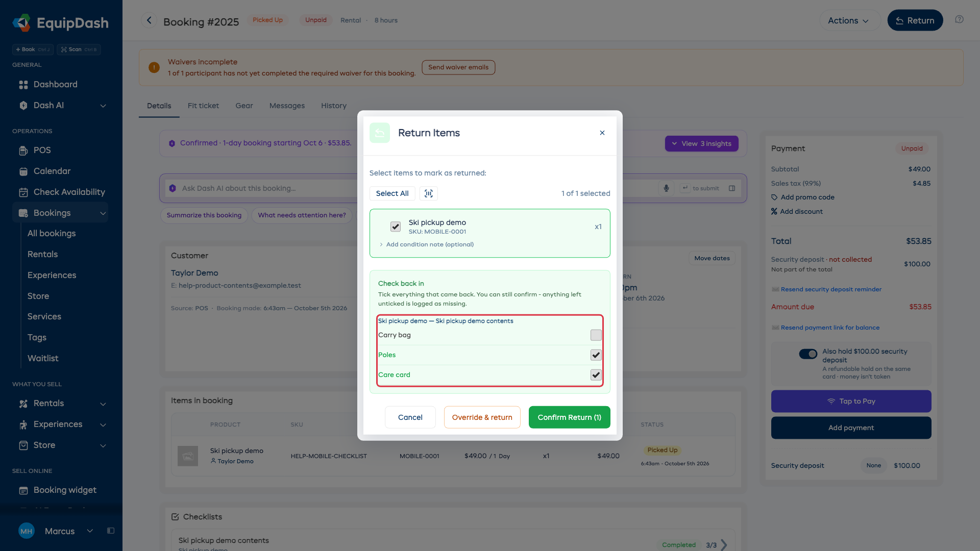Open the Booking widget sidebar item
980x551 pixels.
61,490
